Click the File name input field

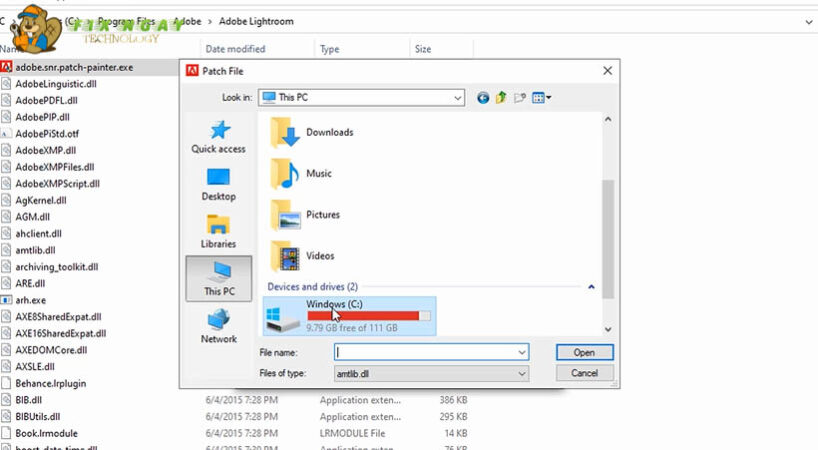coord(425,352)
